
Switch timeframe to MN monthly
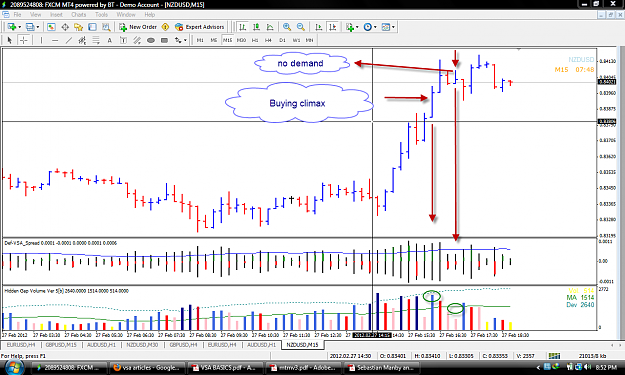pyautogui.click(x=309, y=40)
